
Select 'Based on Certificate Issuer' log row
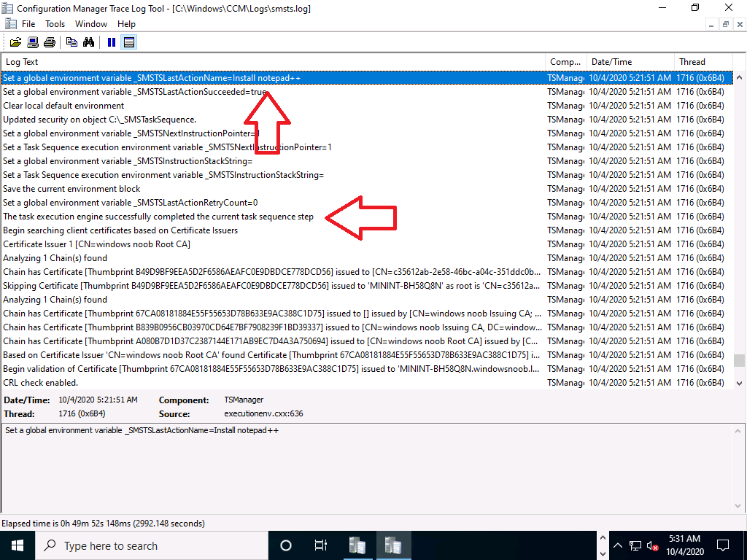pyautogui.click(x=367, y=355)
